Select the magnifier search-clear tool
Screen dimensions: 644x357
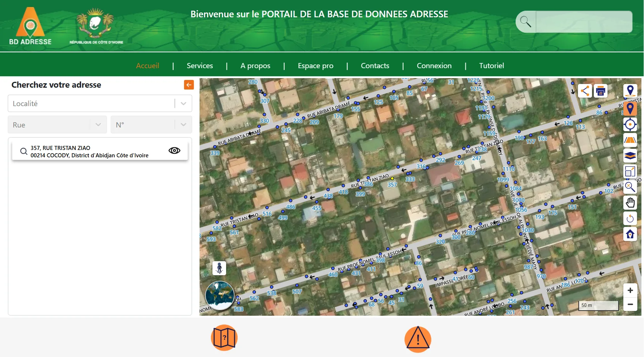pyautogui.click(x=630, y=187)
